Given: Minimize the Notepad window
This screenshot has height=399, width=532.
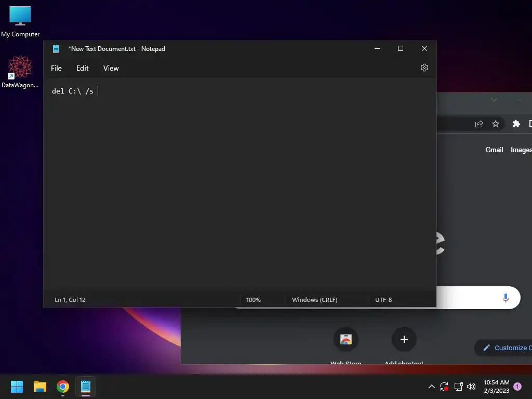Looking at the screenshot, I should click(x=377, y=48).
